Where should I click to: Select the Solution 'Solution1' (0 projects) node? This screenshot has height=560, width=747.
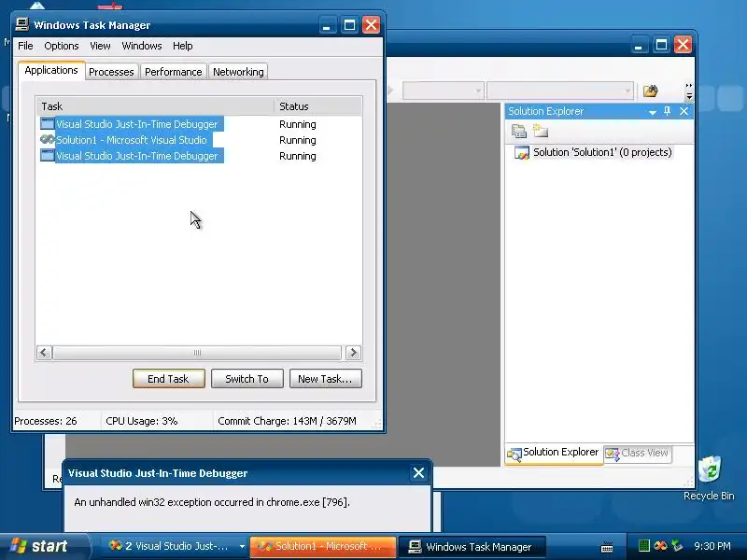[602, 152]
